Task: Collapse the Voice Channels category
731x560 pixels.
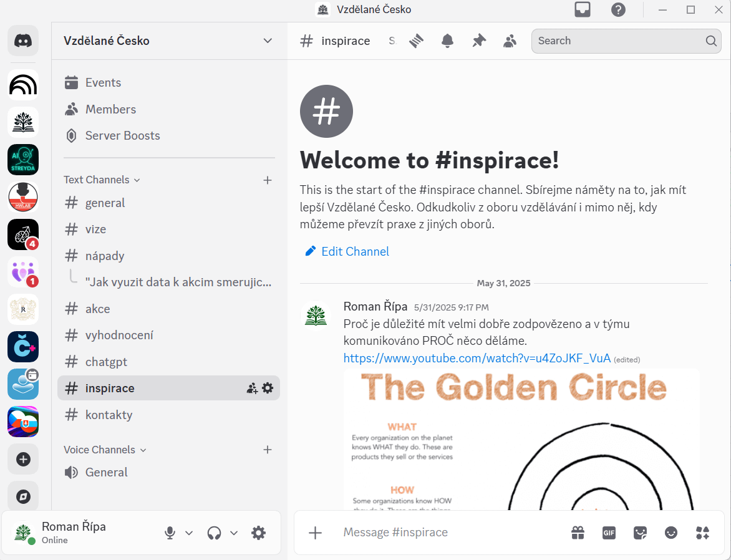Action: tap(105, 450)
